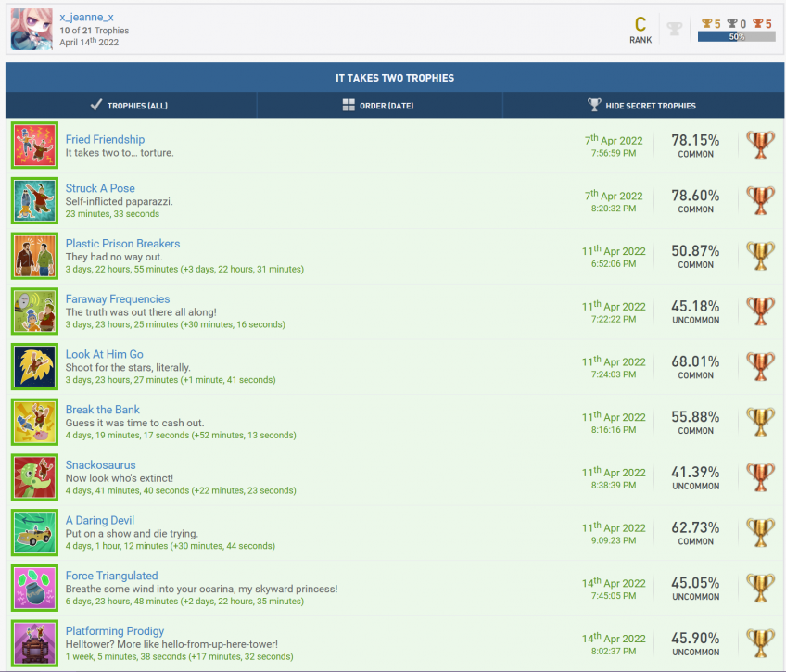Screen dimensions: 786x672
Task: Click the gold trophy icon for Break the Bank
Action: pos(760,422)
